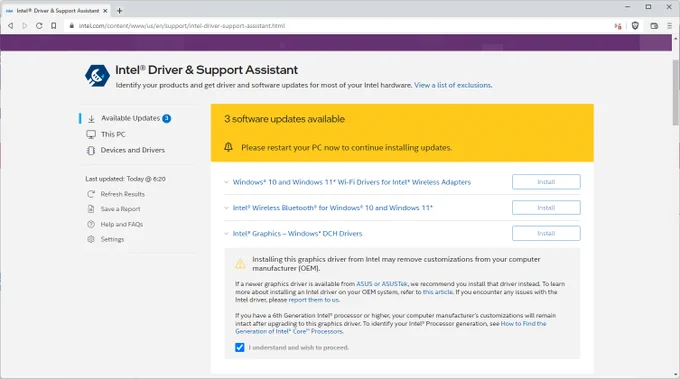Click the warning triangle icon in graphics notice

240,264
